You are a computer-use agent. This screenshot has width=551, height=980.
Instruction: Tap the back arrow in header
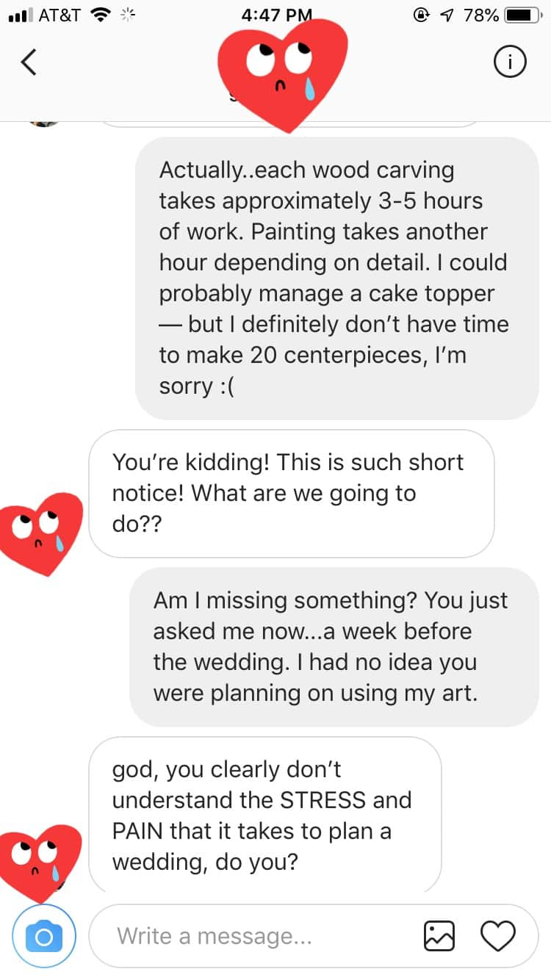click(x=29, y=63)
